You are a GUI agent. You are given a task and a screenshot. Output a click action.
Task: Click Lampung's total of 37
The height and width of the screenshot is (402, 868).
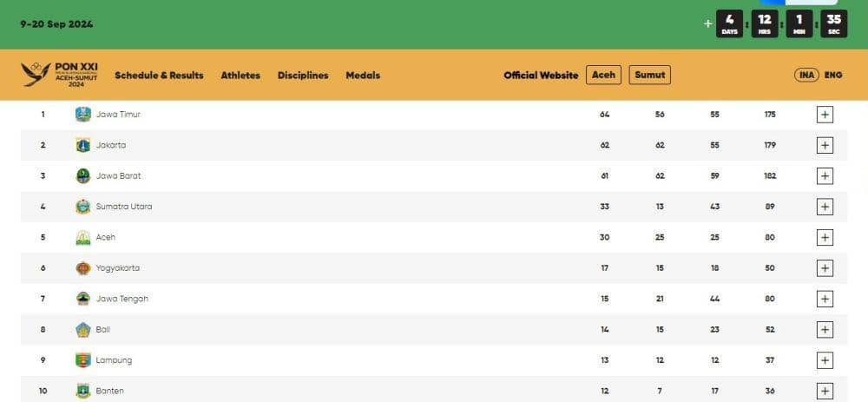(x=769, y=360)
